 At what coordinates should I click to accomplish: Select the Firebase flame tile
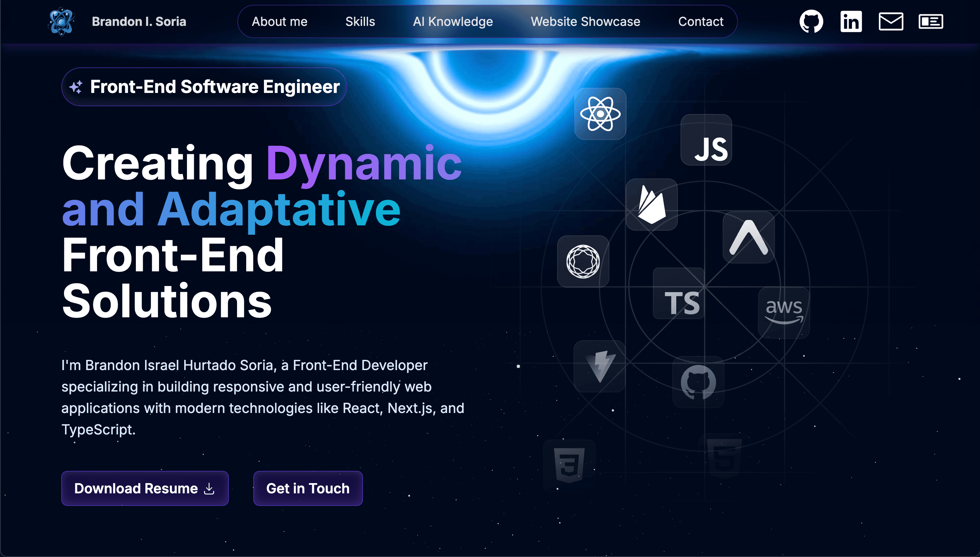[651, 204]
